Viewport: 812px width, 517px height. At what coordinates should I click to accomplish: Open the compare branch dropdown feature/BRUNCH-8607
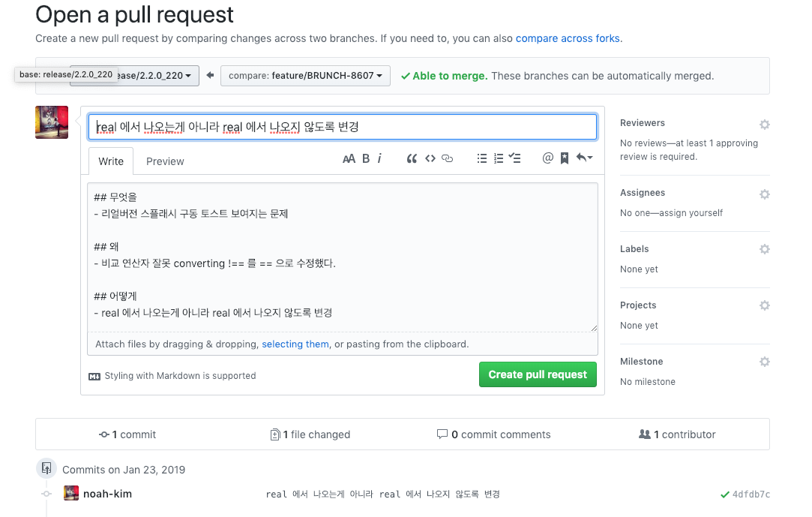(304, 76)
